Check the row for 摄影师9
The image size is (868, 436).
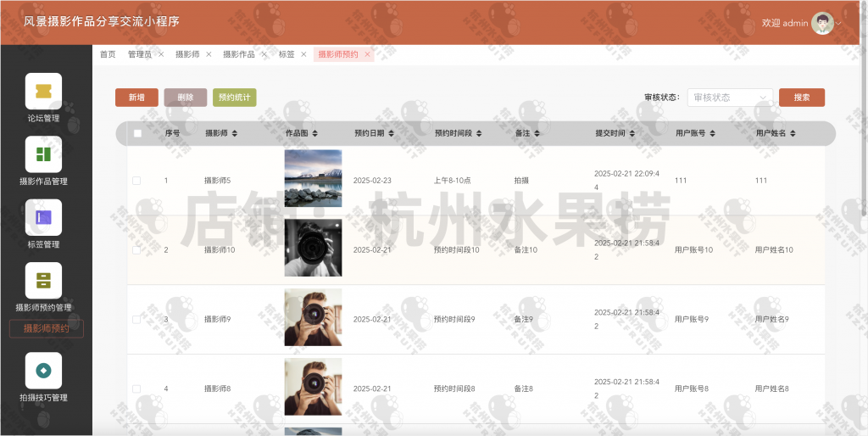point(136,320)
